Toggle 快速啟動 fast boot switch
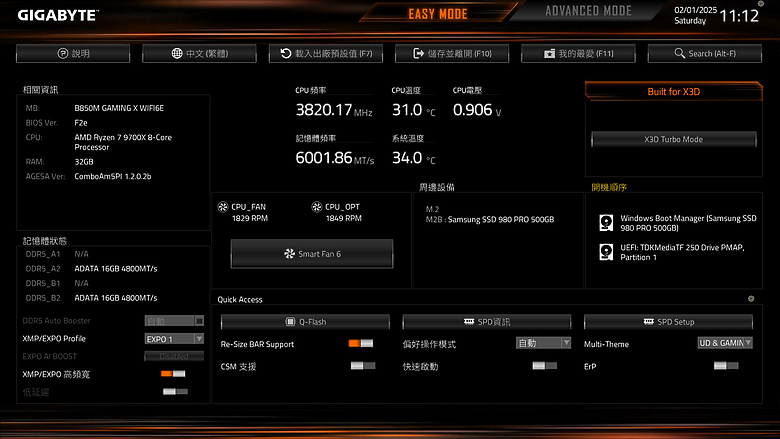780x439 pixels. pos(544,366)
